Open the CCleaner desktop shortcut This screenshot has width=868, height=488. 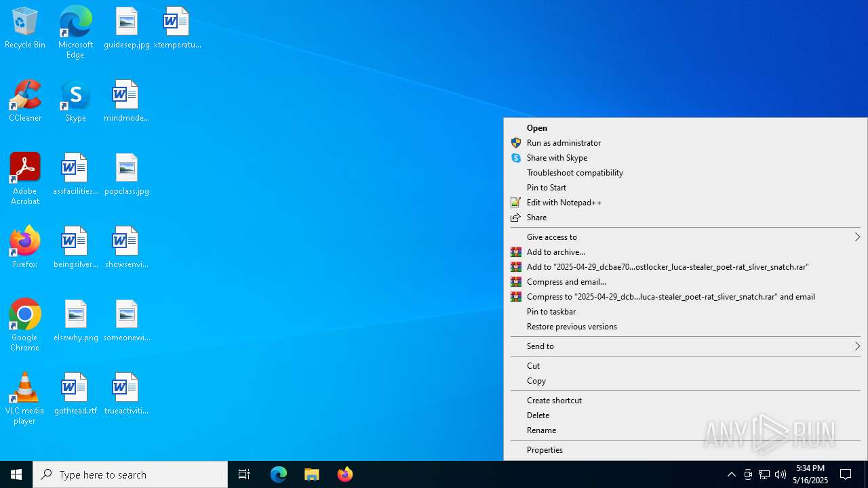pos(25,102)
